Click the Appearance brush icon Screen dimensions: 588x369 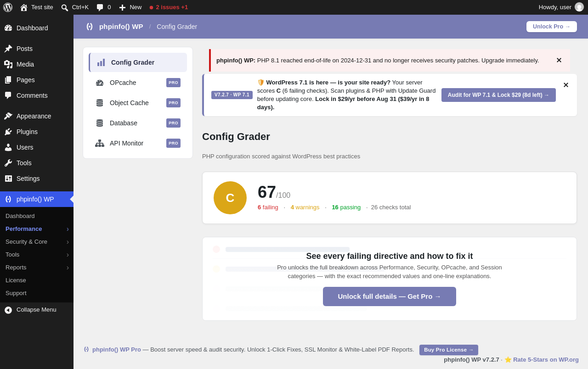[x=8, y=116]
